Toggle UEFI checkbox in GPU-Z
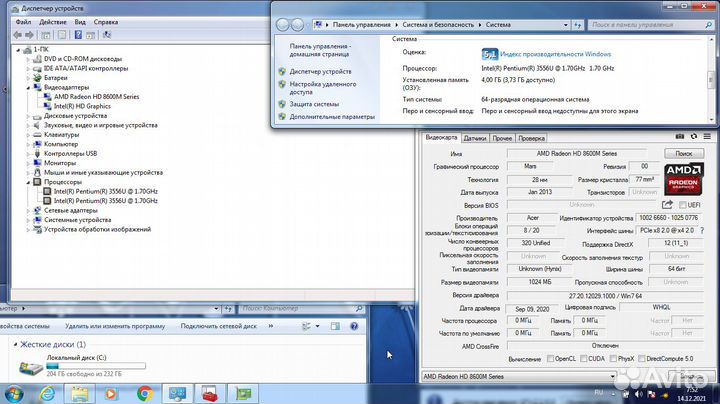Screen dimensions: 720x404 (x=683, y=205)
